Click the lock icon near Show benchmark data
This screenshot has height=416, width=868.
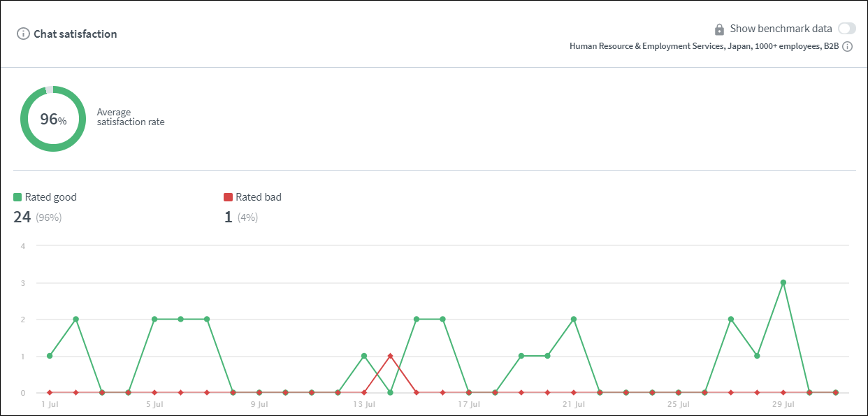coord(719,29)
